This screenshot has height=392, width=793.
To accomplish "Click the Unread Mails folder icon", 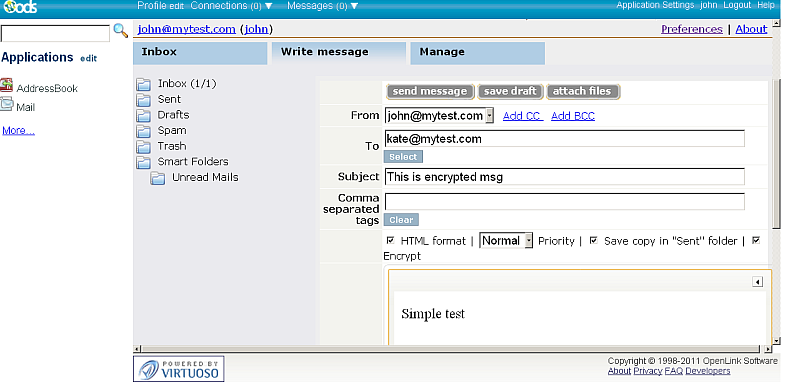I will [158, 178].
